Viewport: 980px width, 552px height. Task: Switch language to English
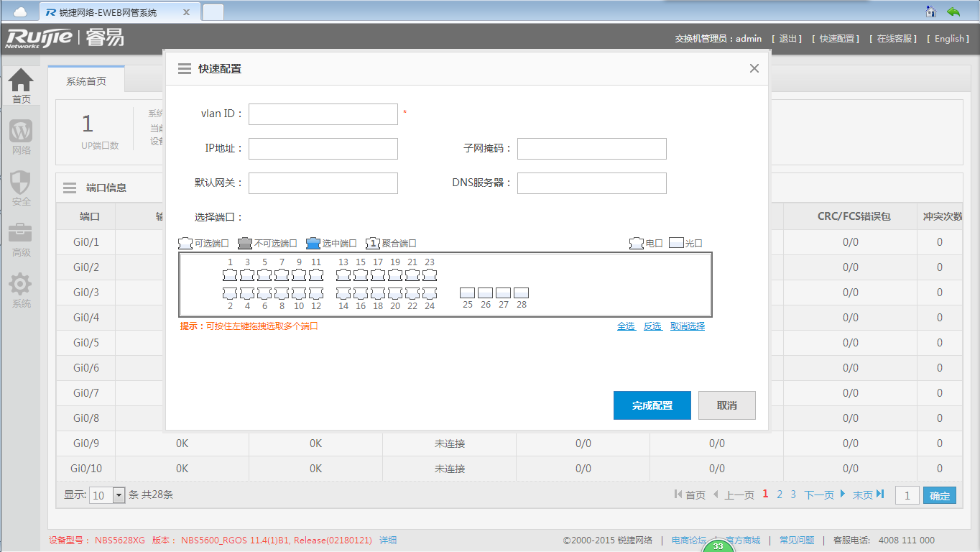[948, 39]
